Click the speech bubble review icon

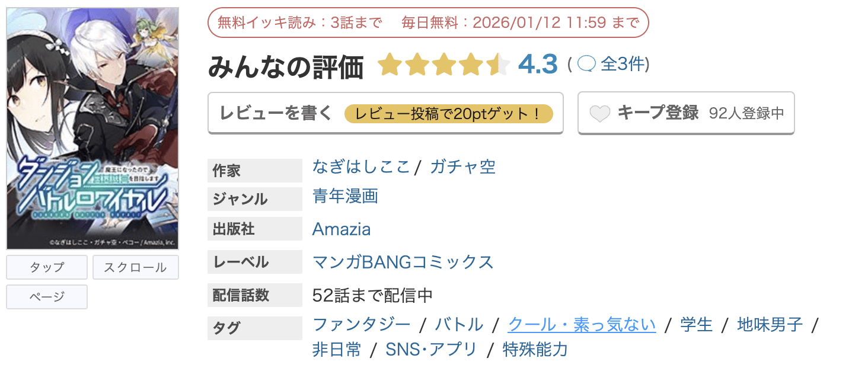(x=586, y=64)
